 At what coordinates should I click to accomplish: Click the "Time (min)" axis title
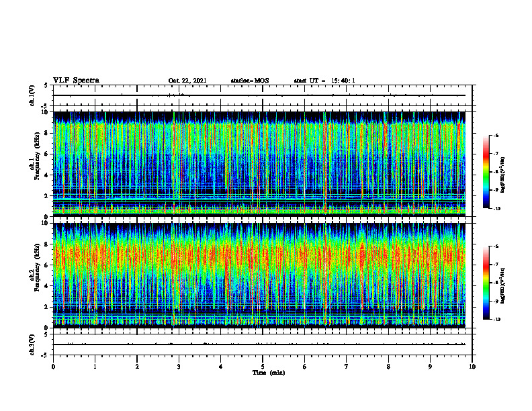point(269,373)
